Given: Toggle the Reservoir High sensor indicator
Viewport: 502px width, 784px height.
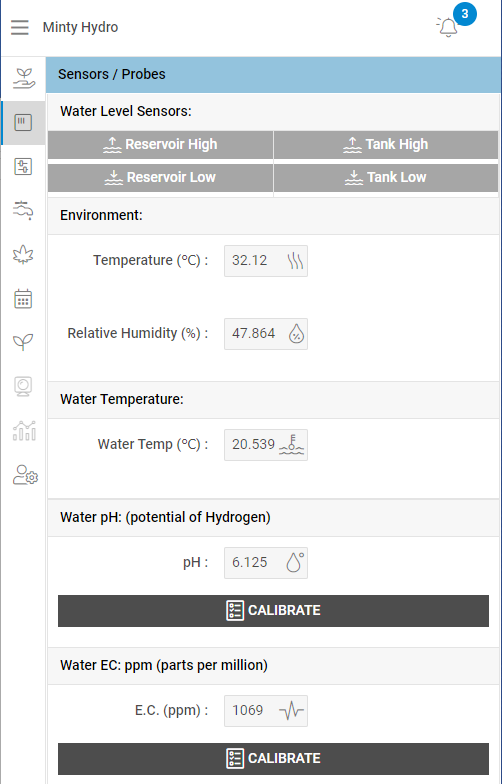Looking at the screenshot, I should tap(160, 144).
